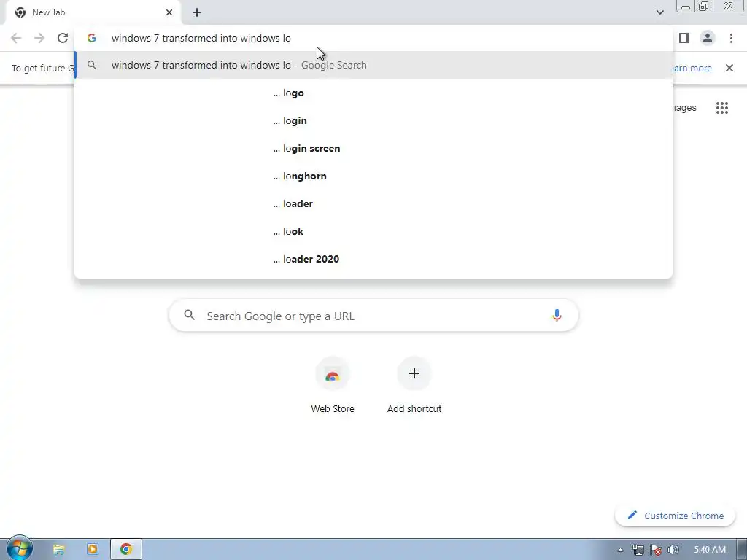Launch the media player from the taskbar
This screenshot has height=560, width=747.
[x=93, y=549]
